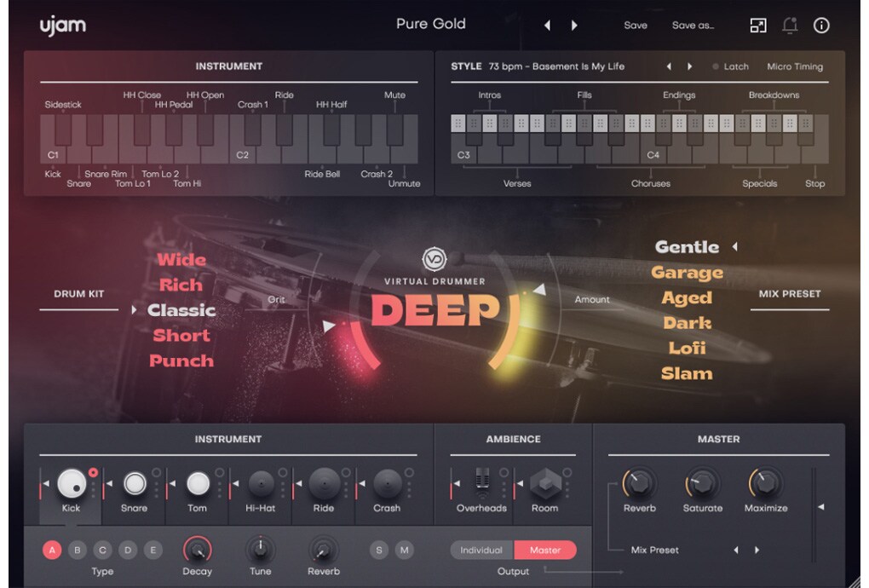The width and height of the screenshot is (869, 588).
Task: Select kick Type D
Action: coord(128,551)
